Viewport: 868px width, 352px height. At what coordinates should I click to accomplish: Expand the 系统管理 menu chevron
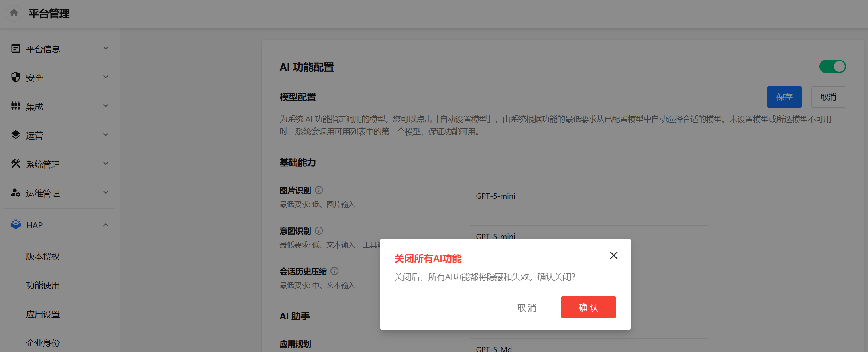106,164
